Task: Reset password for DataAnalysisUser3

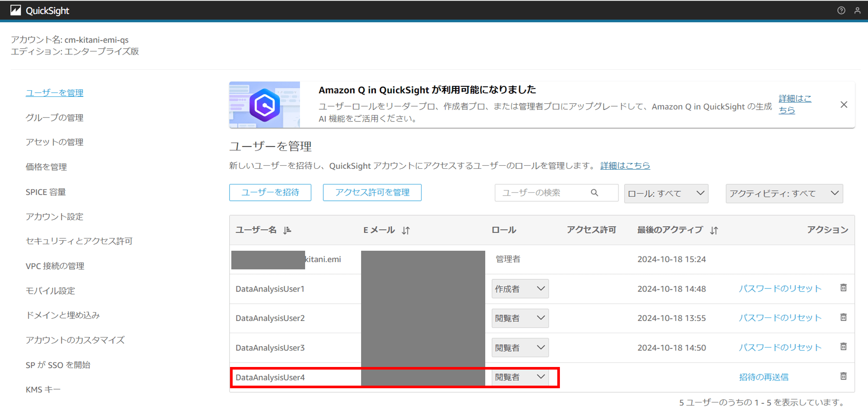Action: tap(780, 347)
